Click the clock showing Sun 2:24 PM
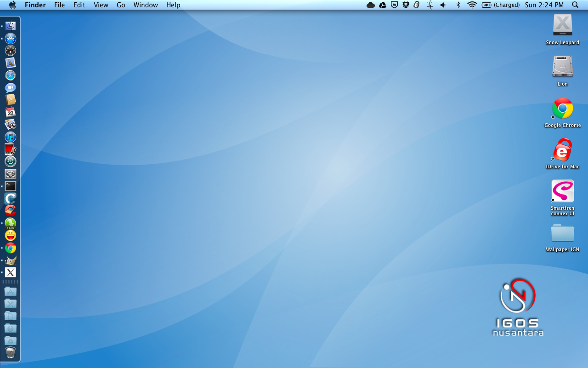The height and width of the screenshot is (368, 588). 544,5
